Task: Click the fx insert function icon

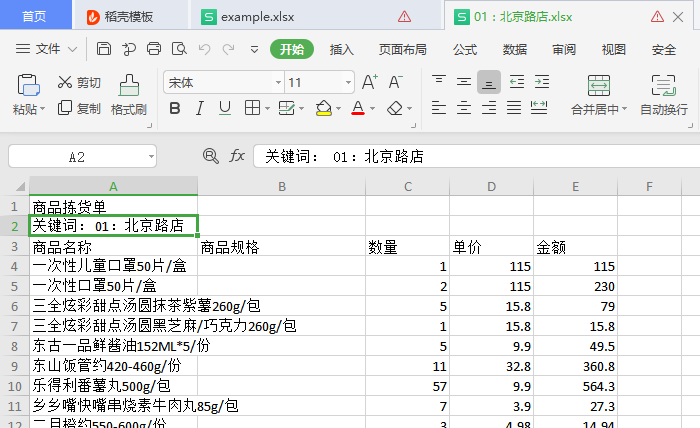Action: [x=237, y=156]
